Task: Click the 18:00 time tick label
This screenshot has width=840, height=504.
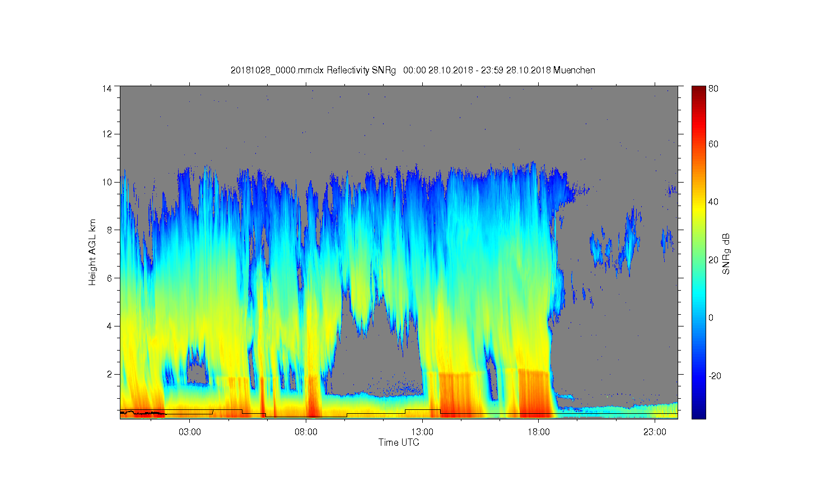Action: coord(539,432)
